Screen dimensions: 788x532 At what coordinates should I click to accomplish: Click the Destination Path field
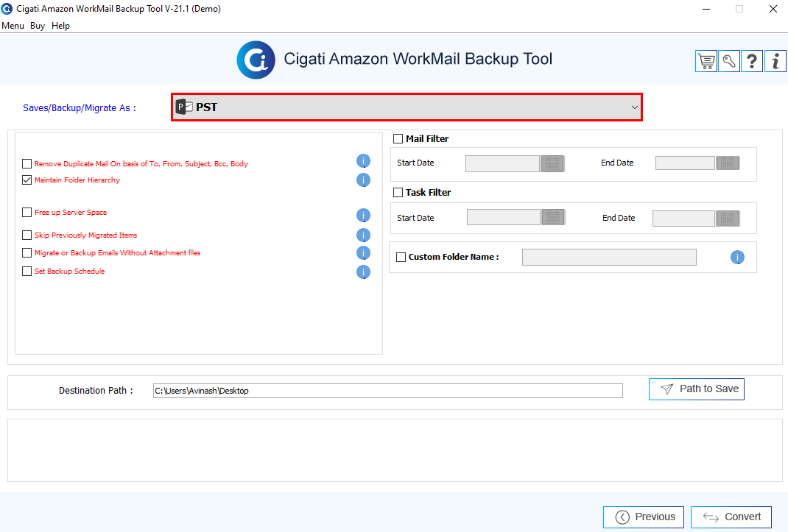click(x=388, y=391)
